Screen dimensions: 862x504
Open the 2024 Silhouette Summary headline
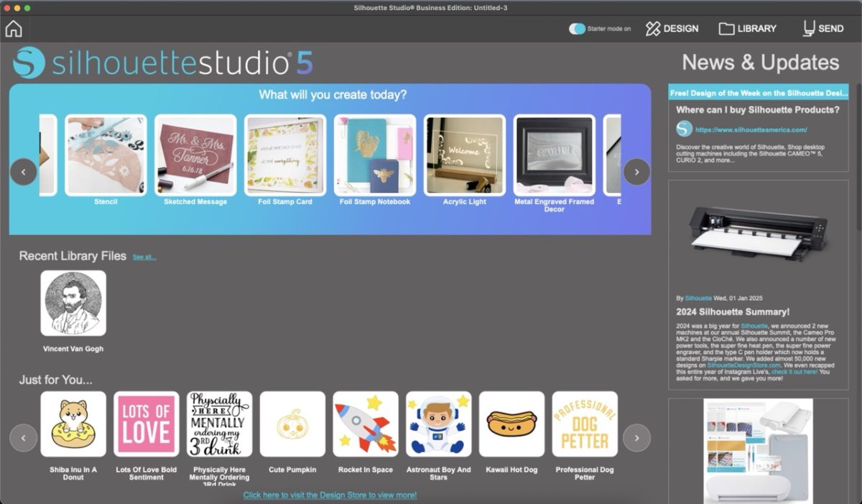733,312
